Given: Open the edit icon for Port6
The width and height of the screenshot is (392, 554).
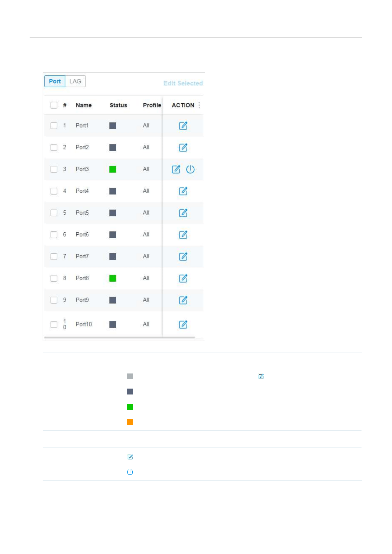Looking at the screenshot, I should [183, 235].
